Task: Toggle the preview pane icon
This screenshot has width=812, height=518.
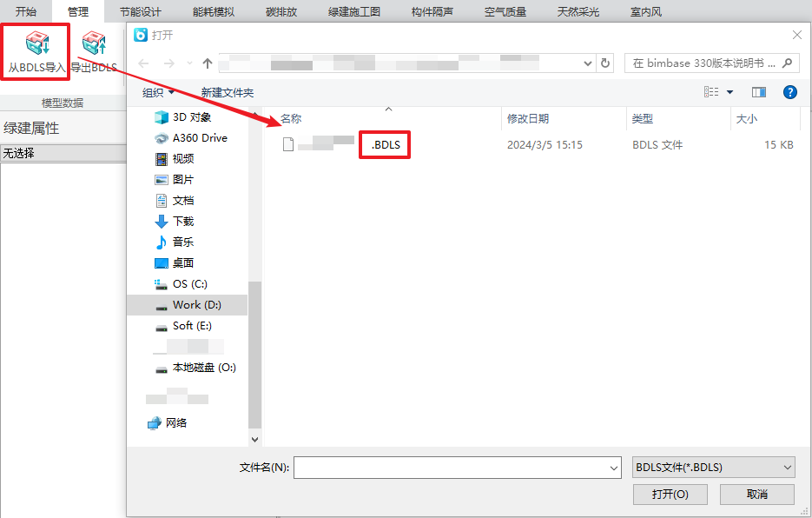Action: tap(759, 92)
